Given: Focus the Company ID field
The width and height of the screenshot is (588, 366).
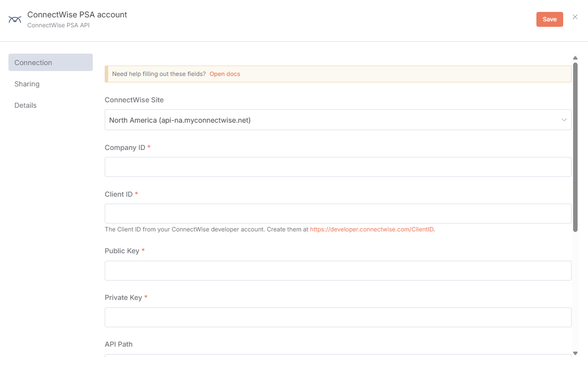Looking at the screenshot, I should 337,167.
